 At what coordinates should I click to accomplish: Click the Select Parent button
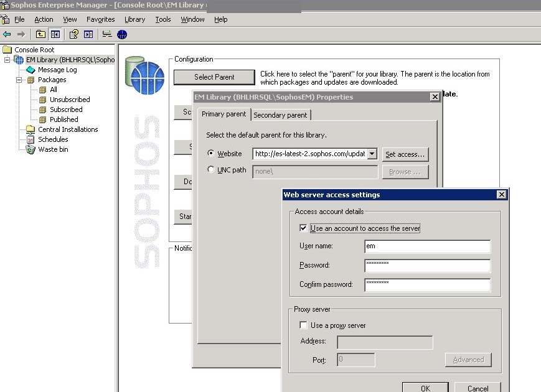[214, 77]
